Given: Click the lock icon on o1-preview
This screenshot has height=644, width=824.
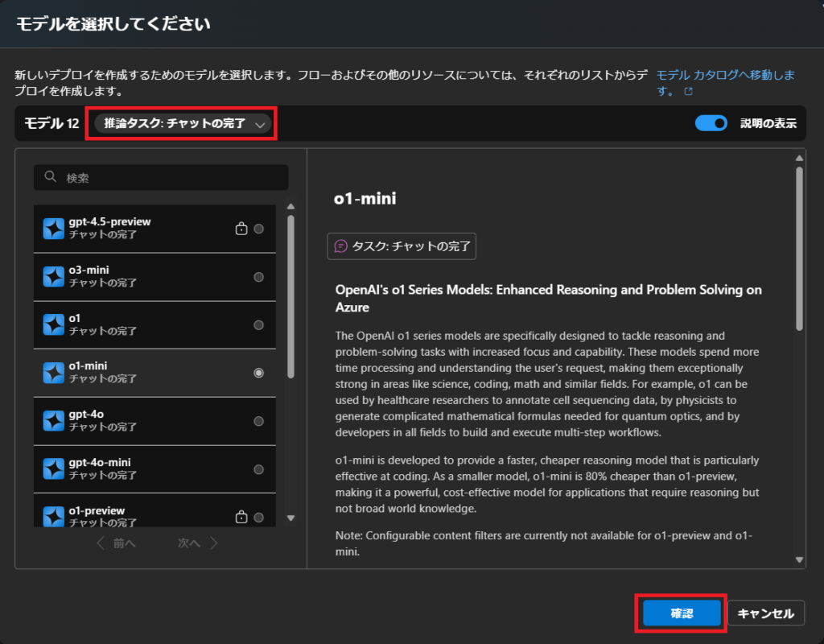Looking at the screenshot, I should [241, 517].
